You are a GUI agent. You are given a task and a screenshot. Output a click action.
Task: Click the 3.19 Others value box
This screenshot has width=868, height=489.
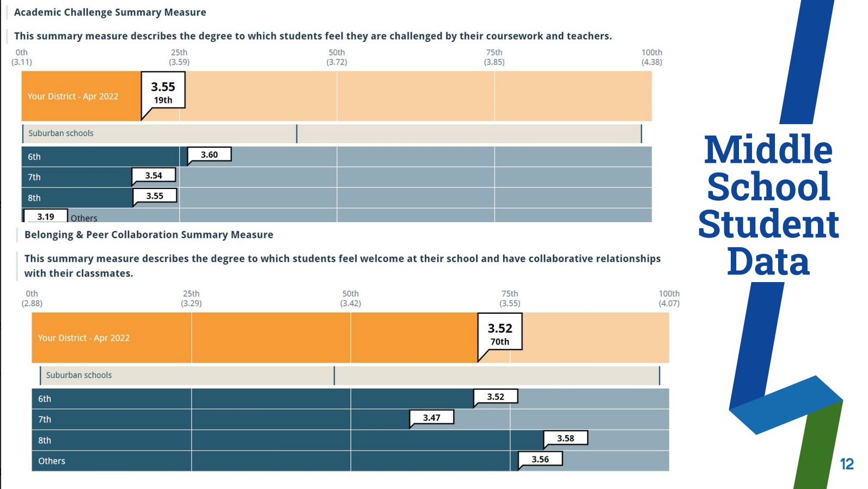(x=46, y=217)
